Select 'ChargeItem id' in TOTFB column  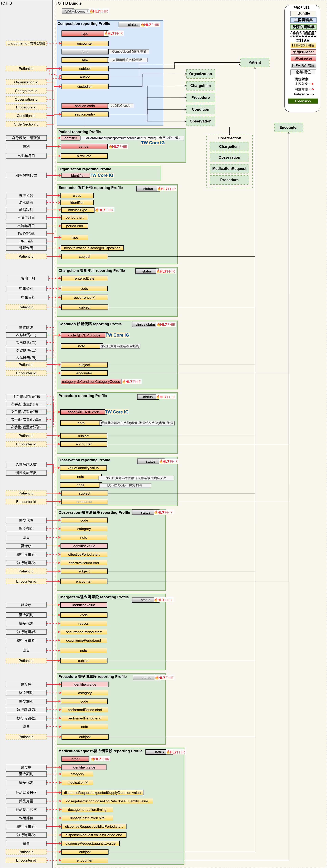26,91
